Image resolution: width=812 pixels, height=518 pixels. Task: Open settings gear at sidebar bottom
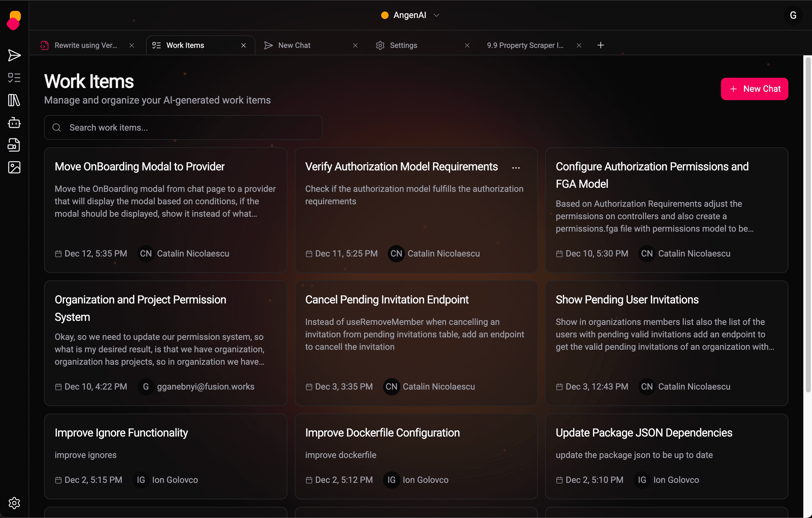coord(14,503)
